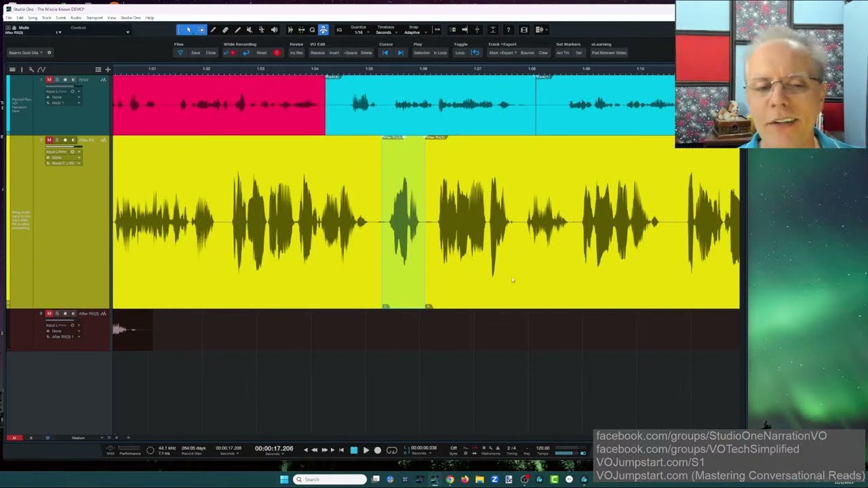Select the Split (razor) tool

pyautogui.click(x=213, y=30)
